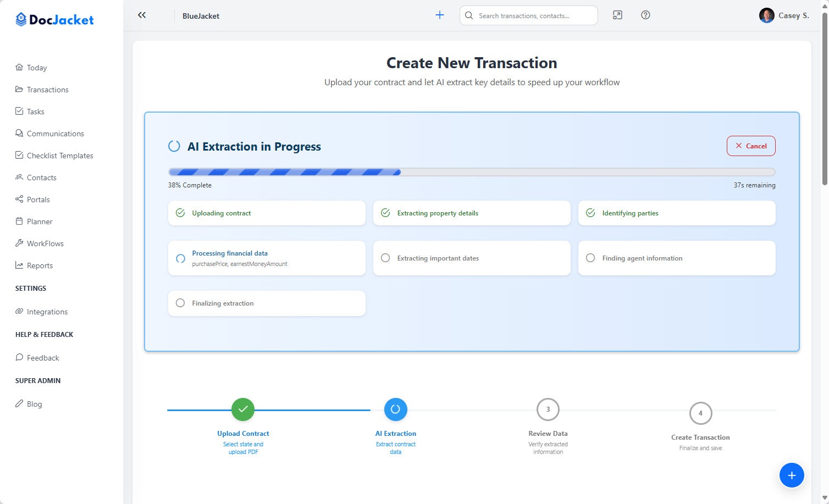The width and height of the screenshot is (829, 504).
Task: Select circle next to Extracting important dates
Action: pyautogui.click(x=385, y=258)
